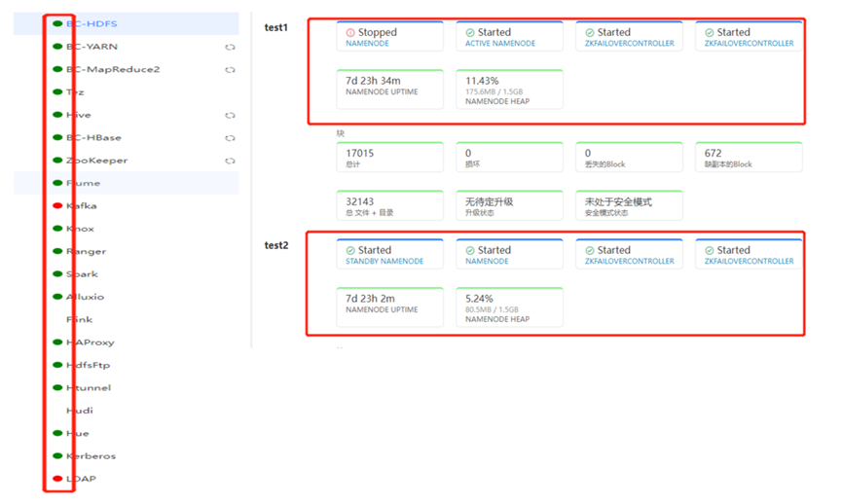Click the 17015 total blocks card
Viewport: 842px width, 504px height.
tap(390, 158)
